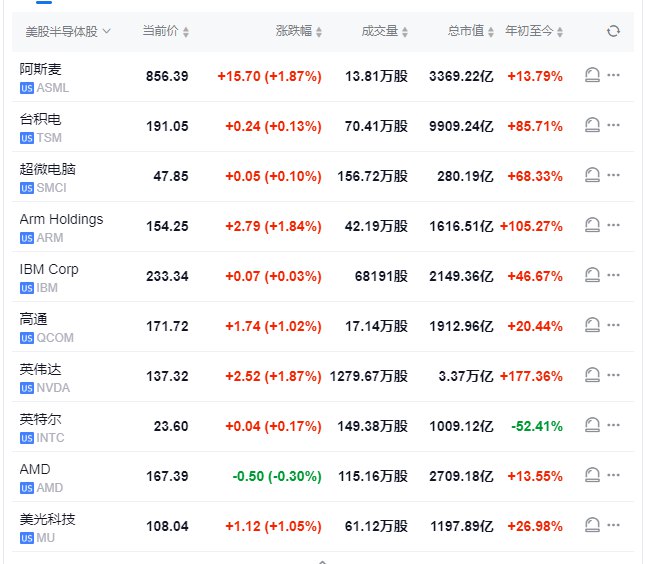Open more options for ASML row

[x=613, y=75]
